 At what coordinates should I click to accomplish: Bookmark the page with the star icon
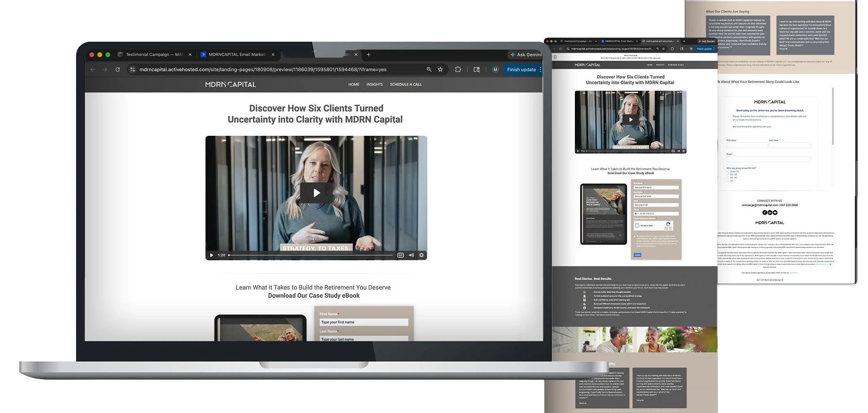tap(441, 69)
